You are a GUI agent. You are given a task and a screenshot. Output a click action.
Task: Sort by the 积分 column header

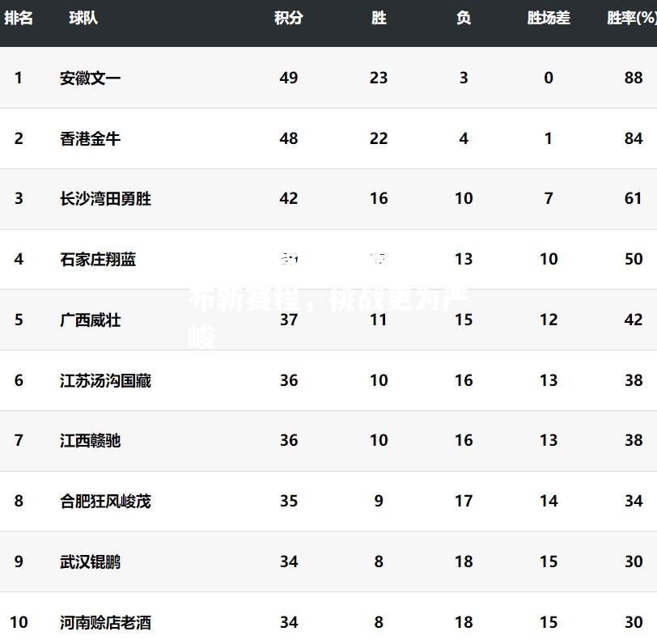(x=289, y=18)
